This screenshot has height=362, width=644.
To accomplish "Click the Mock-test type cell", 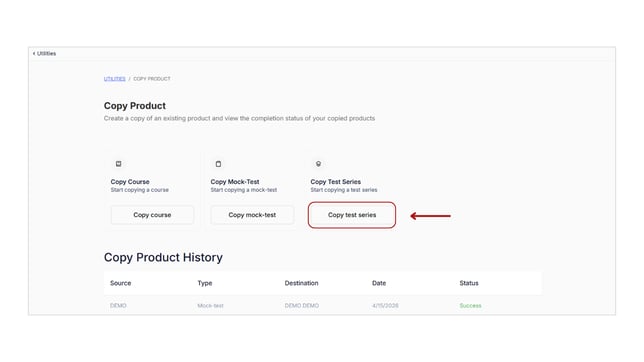I will [210, 306].
